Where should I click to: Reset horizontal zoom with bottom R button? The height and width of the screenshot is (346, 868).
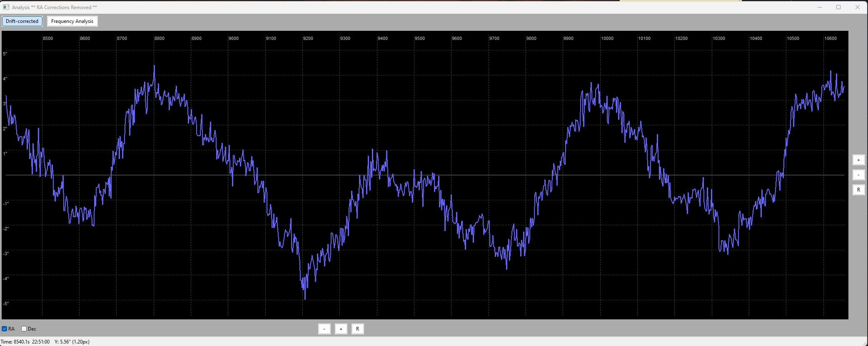click(x=358, y=329)
